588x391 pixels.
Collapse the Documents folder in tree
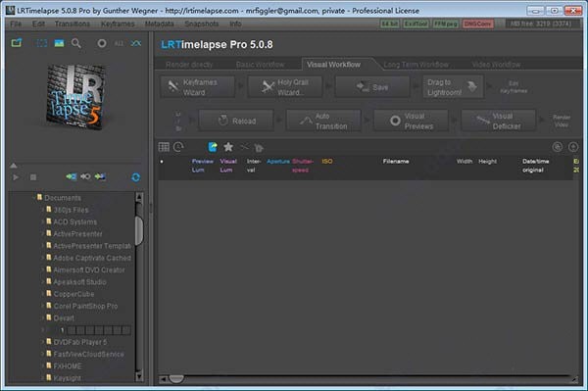click(34, 198)
